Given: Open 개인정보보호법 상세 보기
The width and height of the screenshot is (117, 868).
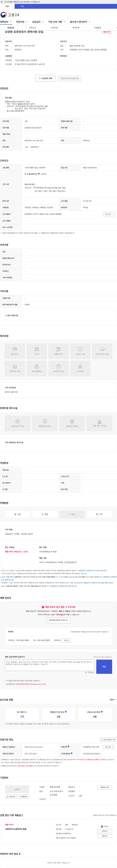Looking at the screenshot, I should click(x=58, y=620).
